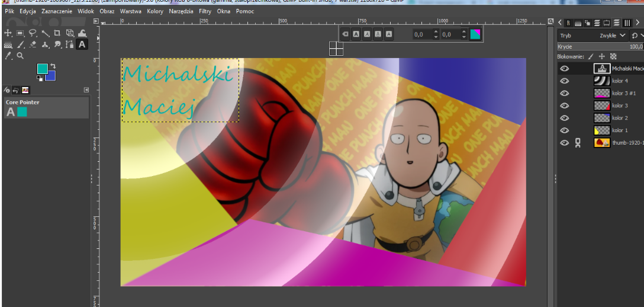644x307 pixels.
Task: Hide the kolor 1 layer
Action: point(565,130)
